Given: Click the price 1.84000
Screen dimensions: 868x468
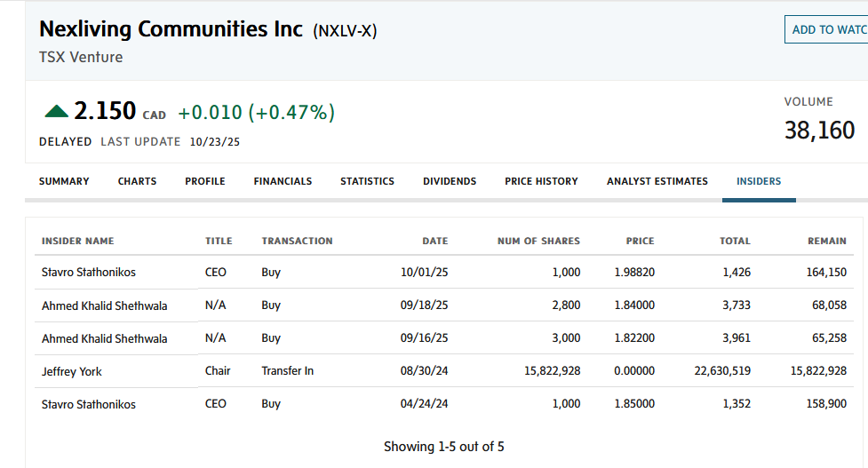Looking at the screenshot, I should (634, 305).
